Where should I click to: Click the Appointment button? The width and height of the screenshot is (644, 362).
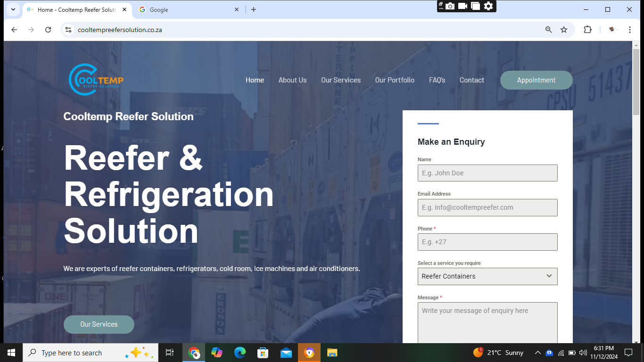pyautogui.click(x=536, y=80)
